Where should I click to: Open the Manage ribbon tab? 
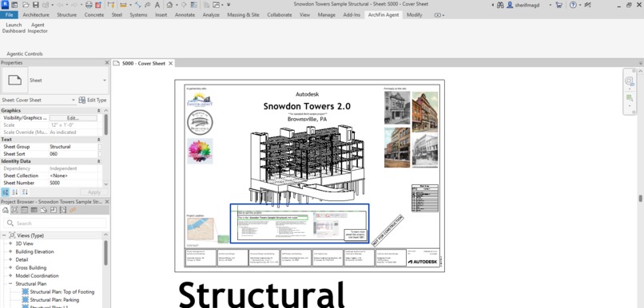pos(326,15)
